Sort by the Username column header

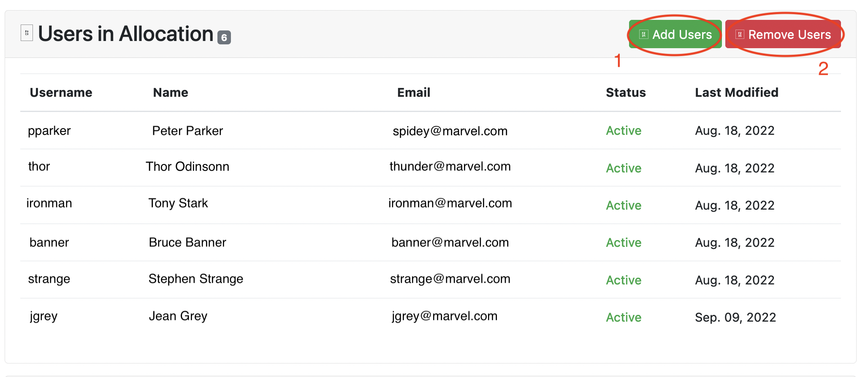[61, 93]
